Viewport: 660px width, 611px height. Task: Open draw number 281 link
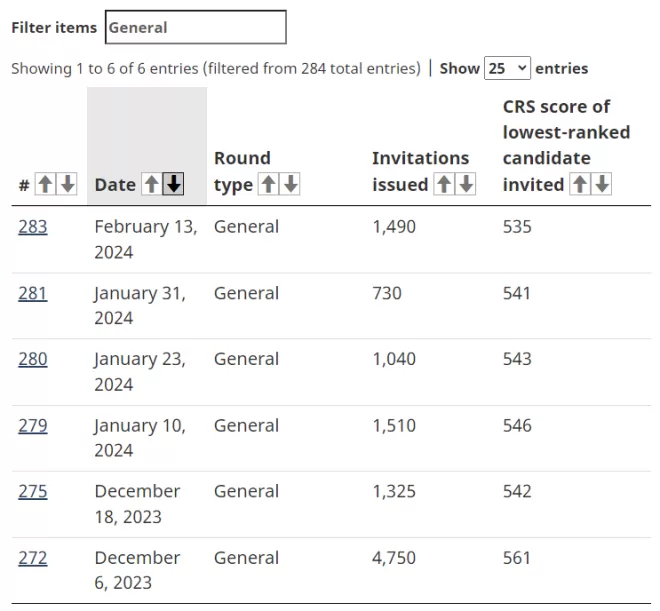[x=33, y=293]
